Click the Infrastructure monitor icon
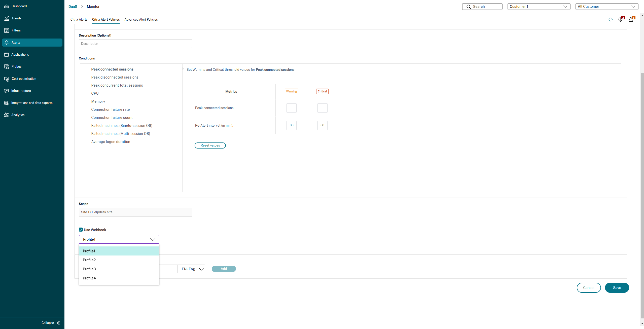The image size is (644, 329). (x=7, y=91)
